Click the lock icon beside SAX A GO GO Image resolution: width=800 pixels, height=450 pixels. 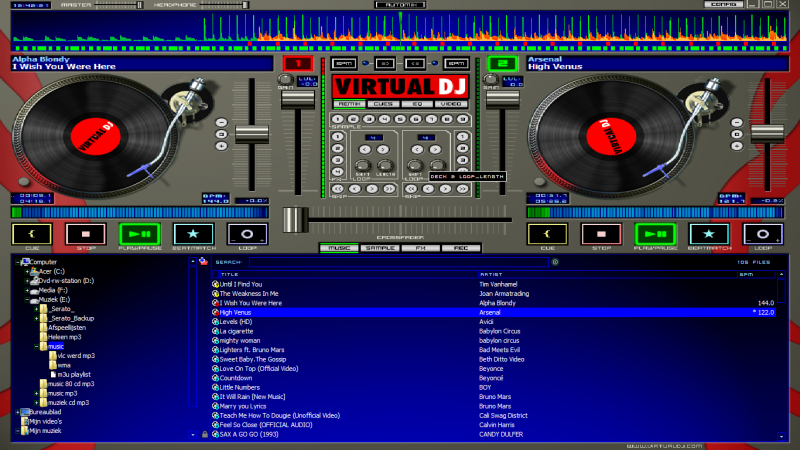point(205,435)
